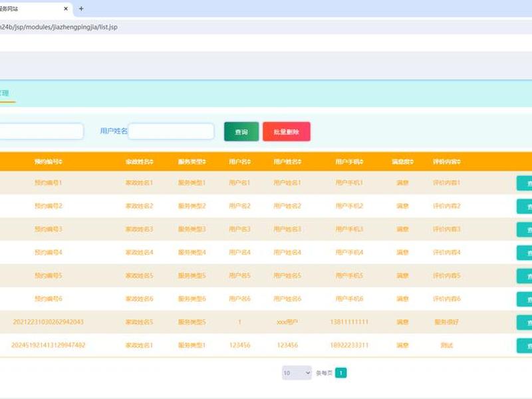532x399 pixels.
Task: Click cell 用户名5
Action: [239, 275]
